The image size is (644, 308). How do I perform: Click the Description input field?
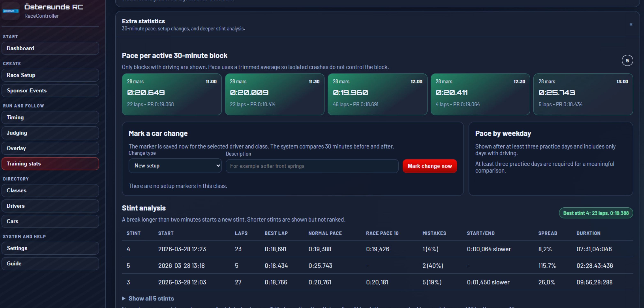312,166
